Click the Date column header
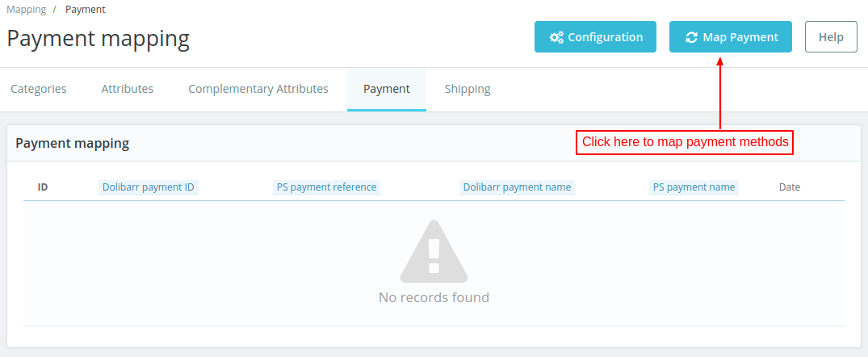Viewport: 868px width, 357px height. click(790, 187)
